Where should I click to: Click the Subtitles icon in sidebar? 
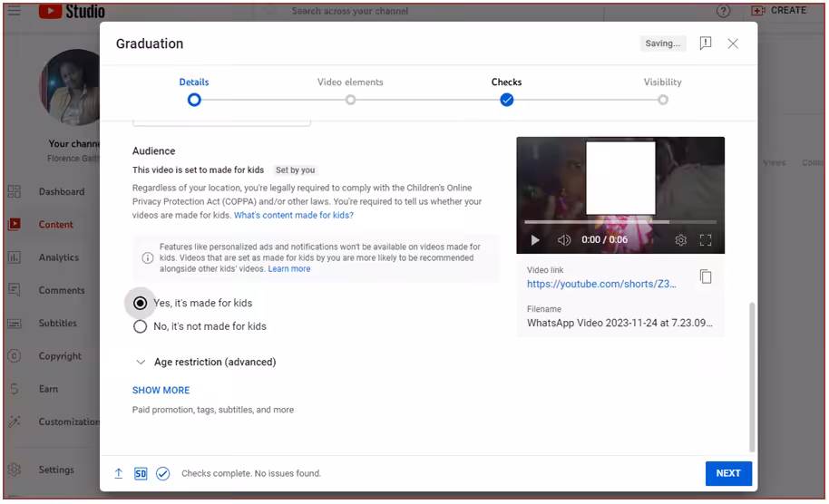click(x=15, y=324)
